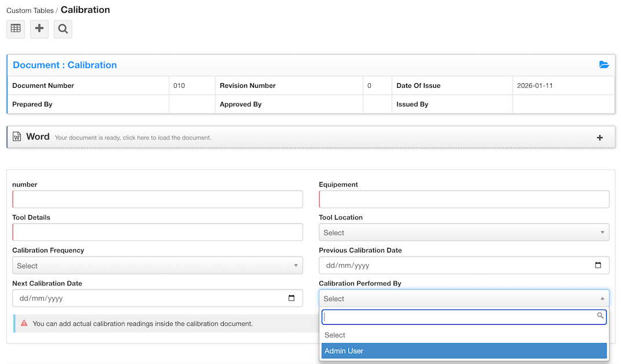Click the Document : Calibration heading
Image resolution: width=621 pixels, height=364 pixels.
tap(65, 65)
